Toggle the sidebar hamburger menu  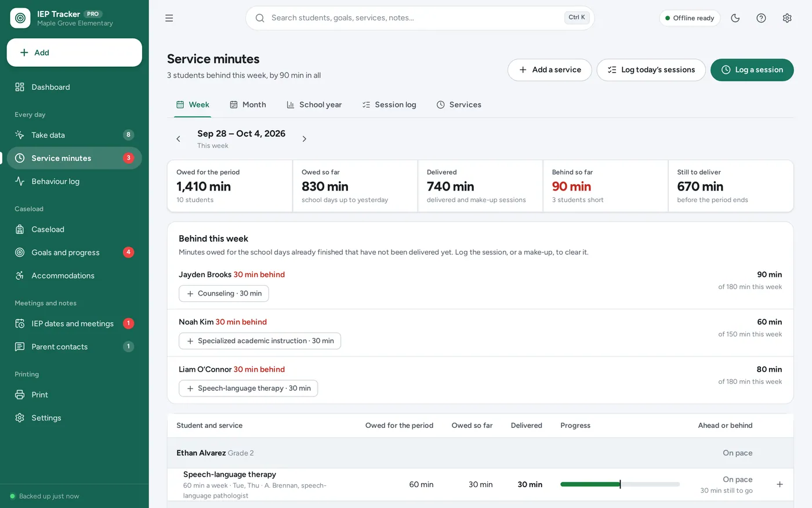pos(169,18)
